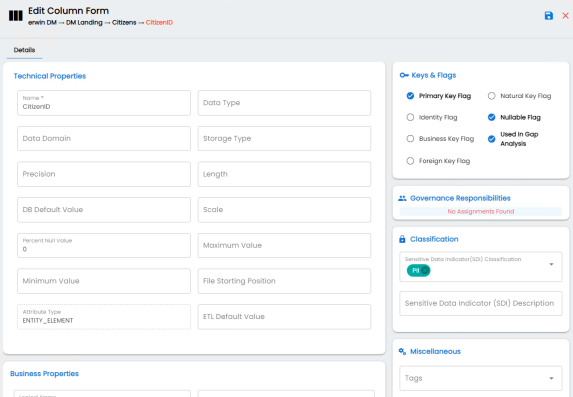
Task: Click the key icon next to Keys & Flags
Action: [x=403, y=75]
